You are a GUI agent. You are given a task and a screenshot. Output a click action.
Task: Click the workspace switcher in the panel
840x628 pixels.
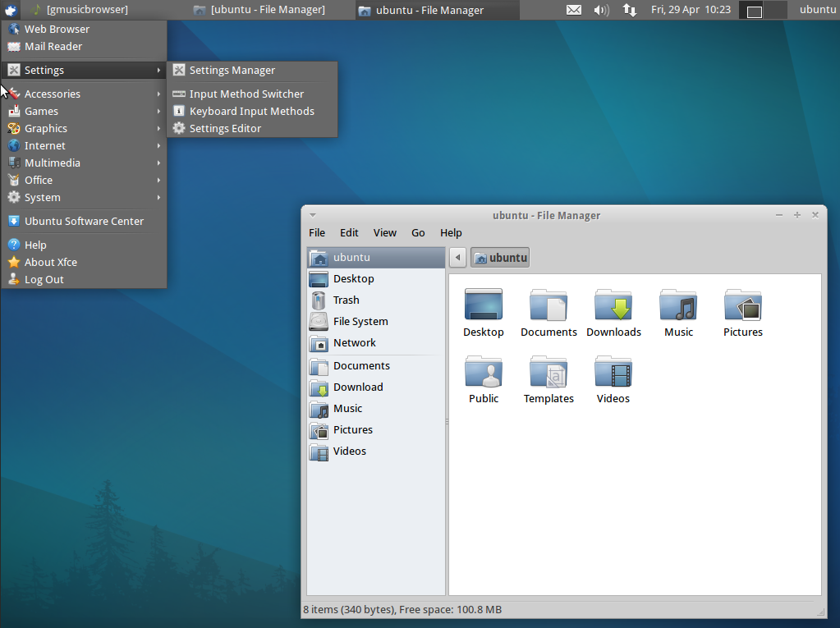(x=763, y=10)
